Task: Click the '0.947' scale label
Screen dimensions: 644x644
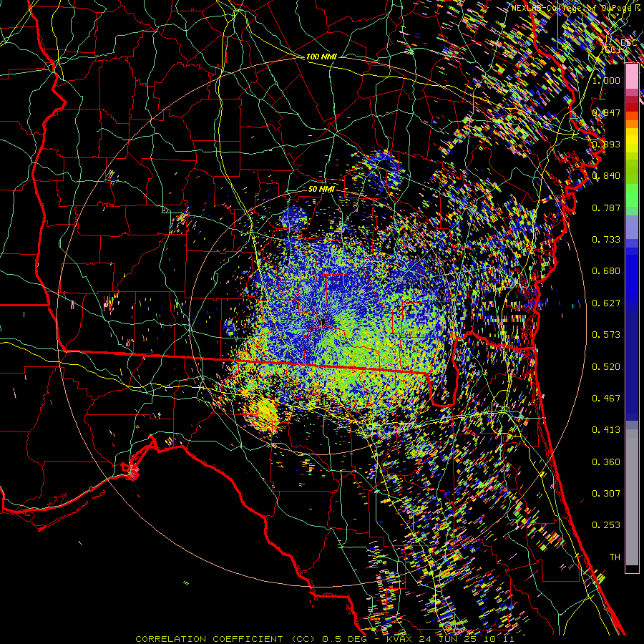Action: click(606, 112)
